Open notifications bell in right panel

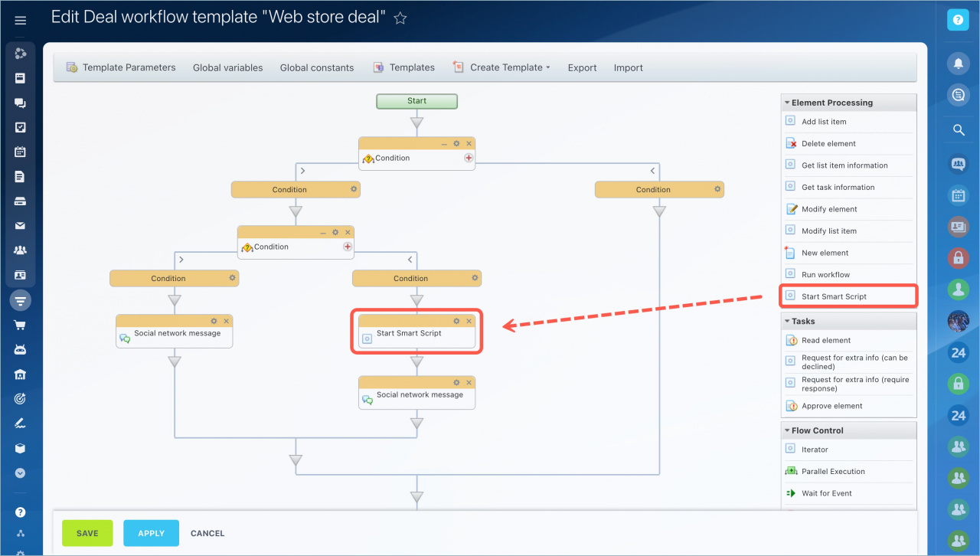tap(958, 62)
